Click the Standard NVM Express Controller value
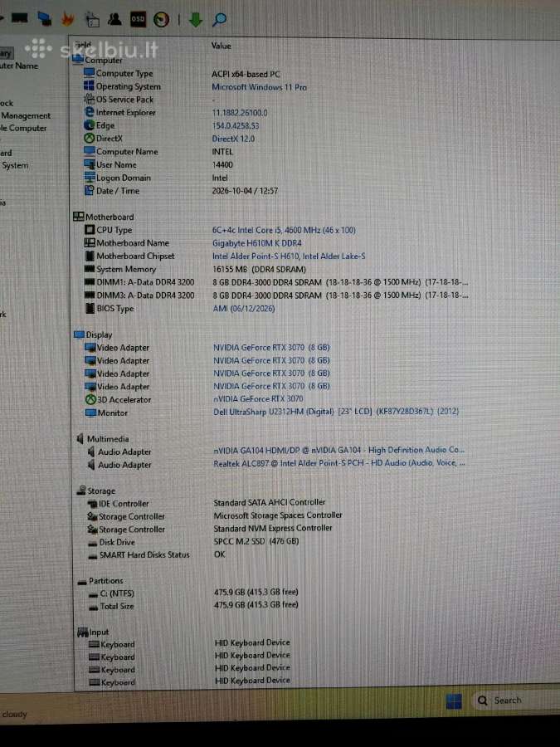Image resolution: width=560 pixels, height=747 pixels. click(x=273, y=528)
